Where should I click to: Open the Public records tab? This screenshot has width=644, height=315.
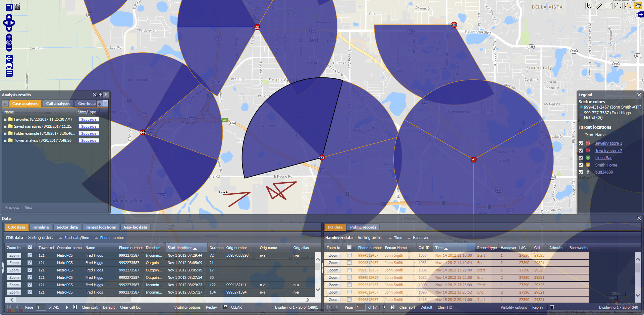click(x=363, y=227)
